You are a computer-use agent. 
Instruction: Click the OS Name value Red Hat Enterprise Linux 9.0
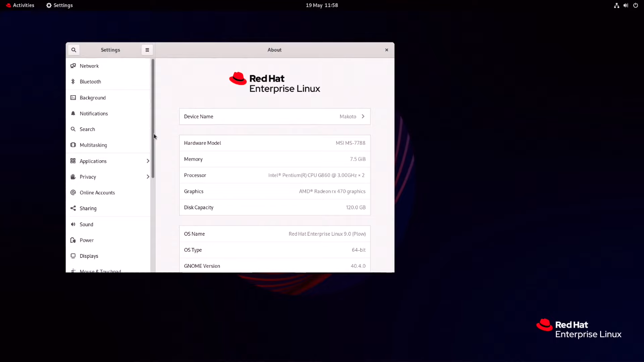point(327,234)
